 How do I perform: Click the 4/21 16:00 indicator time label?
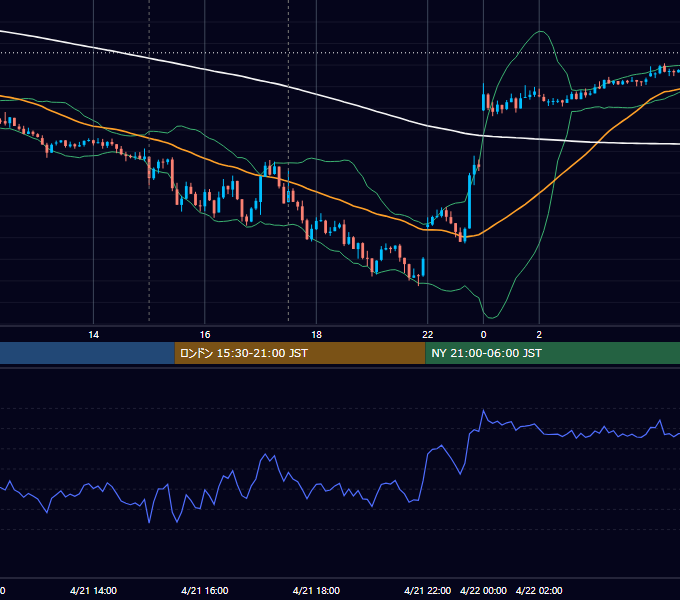pyautogui.click(x=205, y=590)
